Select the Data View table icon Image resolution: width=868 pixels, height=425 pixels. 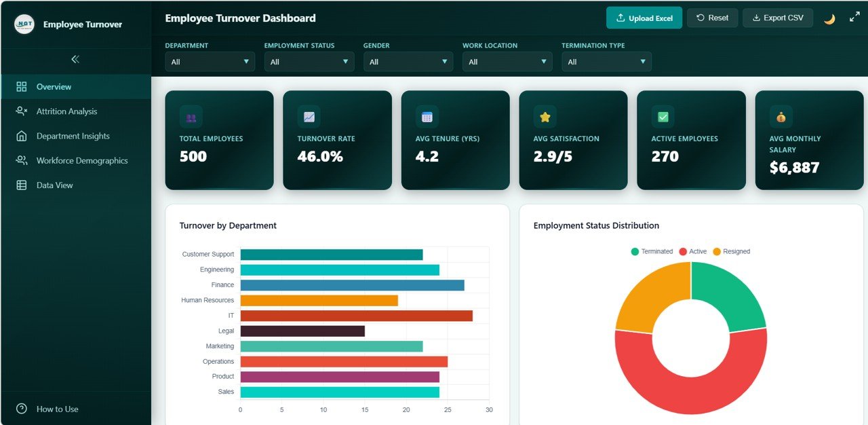tap(20, 185)
